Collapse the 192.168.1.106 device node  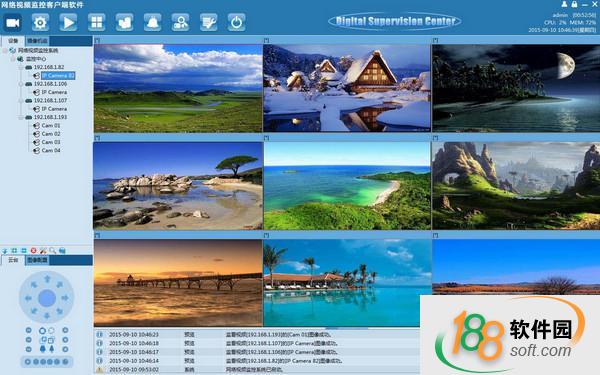tap(21, 84)
